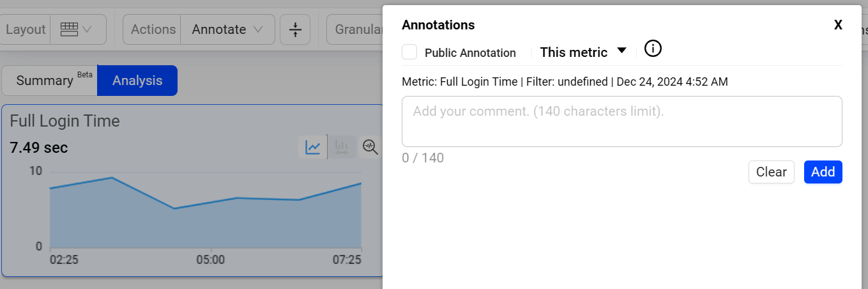Image resolution: width=868 pixels, height=289 pixels.
Task: Expand the Annotate actions dropdown
Action: coord(228,29)
